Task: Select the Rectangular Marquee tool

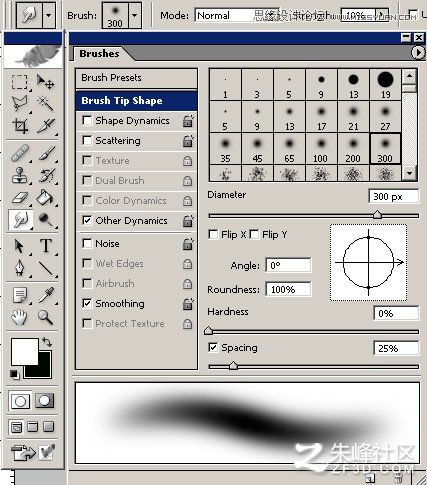Action: coord(19,82)
